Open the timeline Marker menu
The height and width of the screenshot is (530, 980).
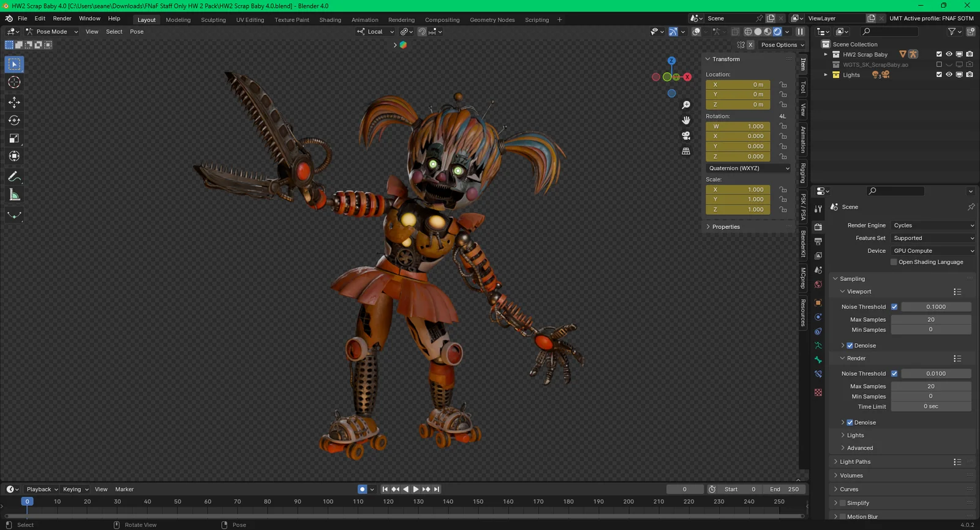tap(124, 489)
